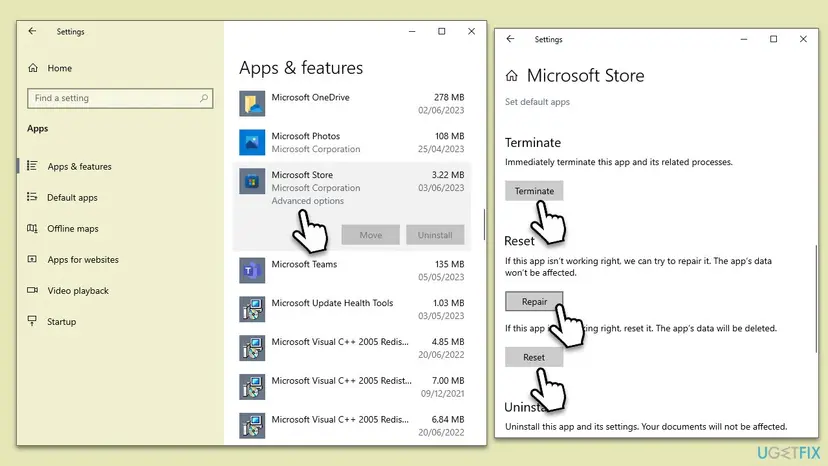Click the Microsoft Store app icon
The height and width of the screenshot is (466, 828).
point(252,181)
